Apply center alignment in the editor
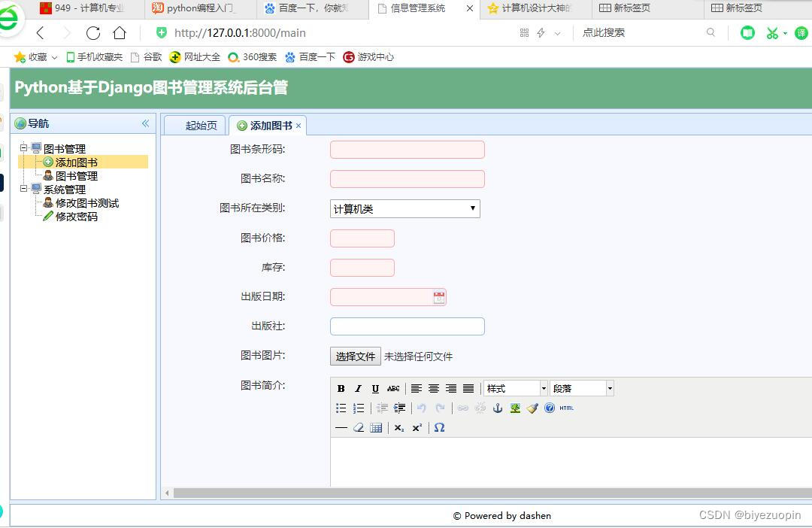 coord(434,389)
